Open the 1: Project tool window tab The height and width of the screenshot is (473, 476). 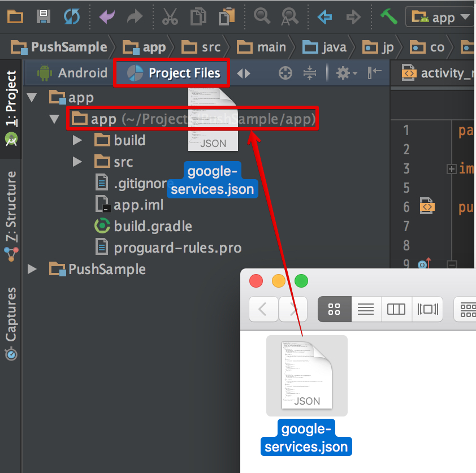click(x=11, y=108)
